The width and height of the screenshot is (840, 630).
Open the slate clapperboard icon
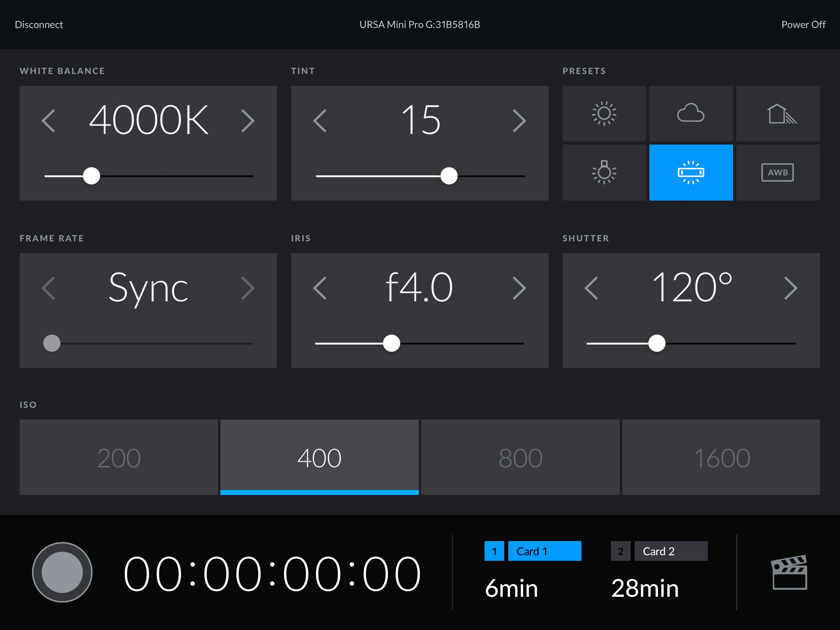pyautogui.click(x=790, y=572)
